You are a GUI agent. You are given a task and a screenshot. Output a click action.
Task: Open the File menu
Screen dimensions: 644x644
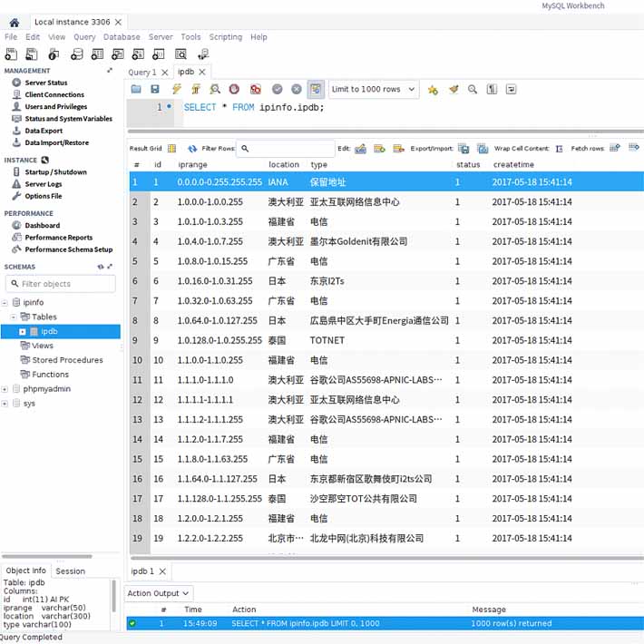pos(11,37)
